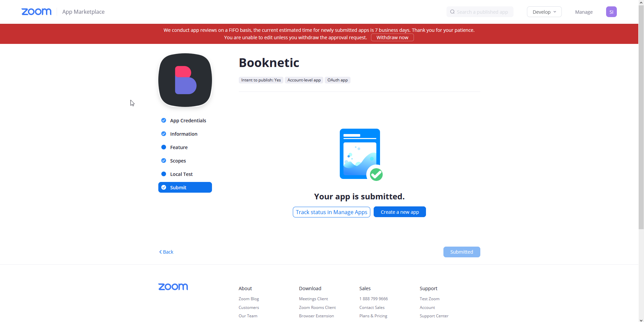Click the search magnifier icon
The width and height of the screenshot is (644, 322).
[452, 12]
